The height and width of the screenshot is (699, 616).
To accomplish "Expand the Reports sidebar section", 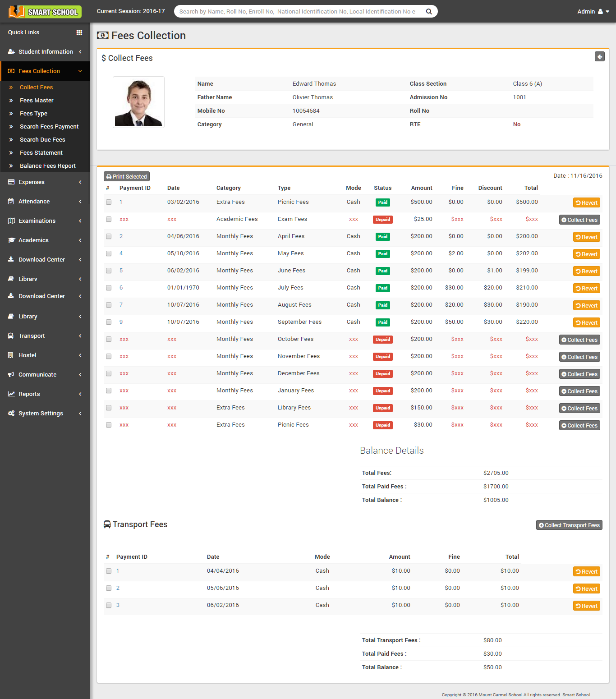I will [28, 394].
